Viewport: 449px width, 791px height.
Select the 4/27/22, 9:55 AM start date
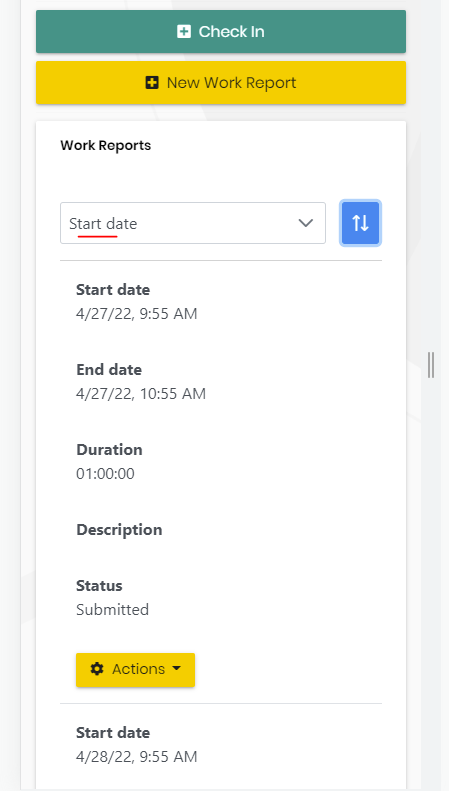coord(137,314)
